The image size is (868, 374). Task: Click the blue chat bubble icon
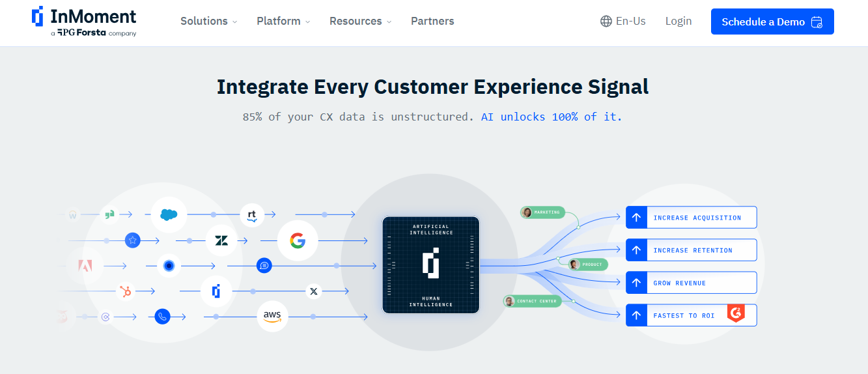pos(264,266)
